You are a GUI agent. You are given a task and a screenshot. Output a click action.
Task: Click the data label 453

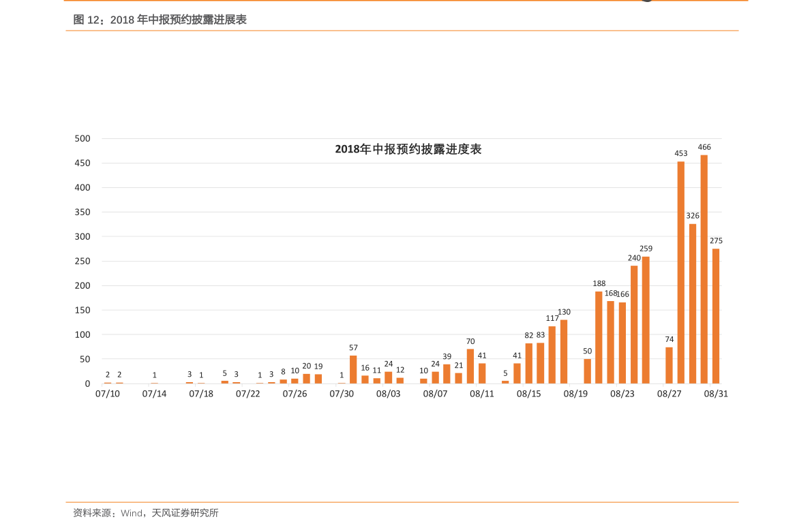(x=681, y=154)
